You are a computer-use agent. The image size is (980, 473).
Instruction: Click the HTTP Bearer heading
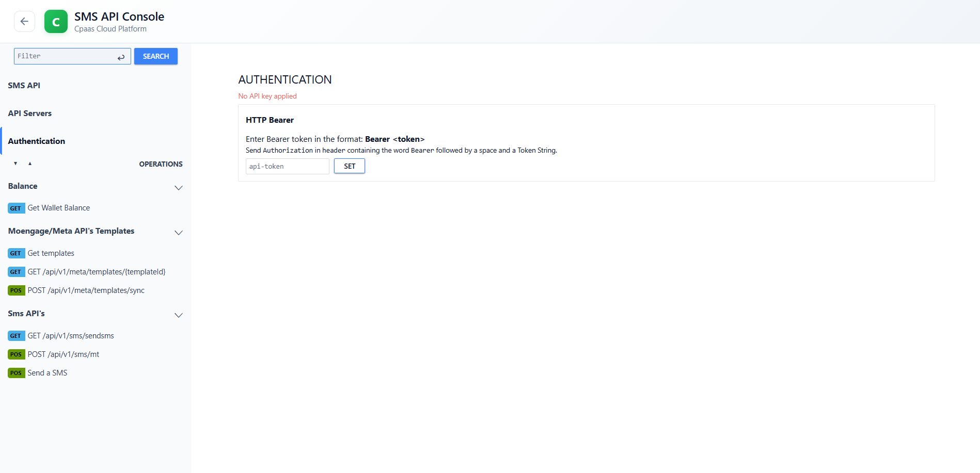[x=270, y=120]
